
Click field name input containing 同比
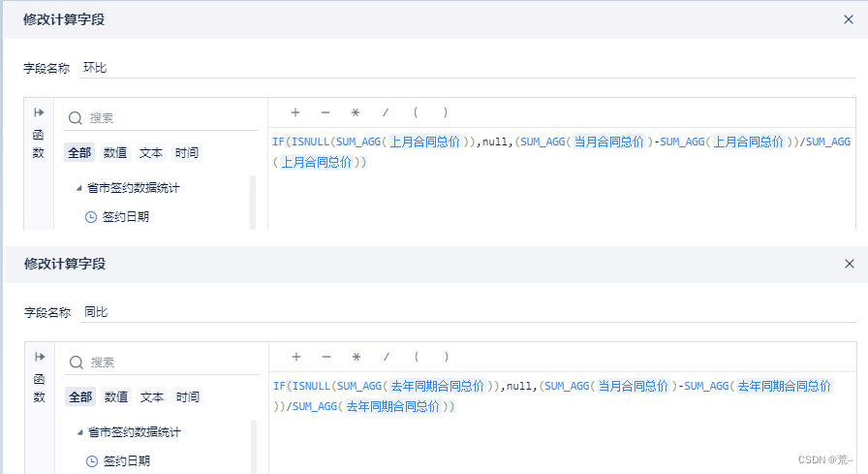pos(469,312)
